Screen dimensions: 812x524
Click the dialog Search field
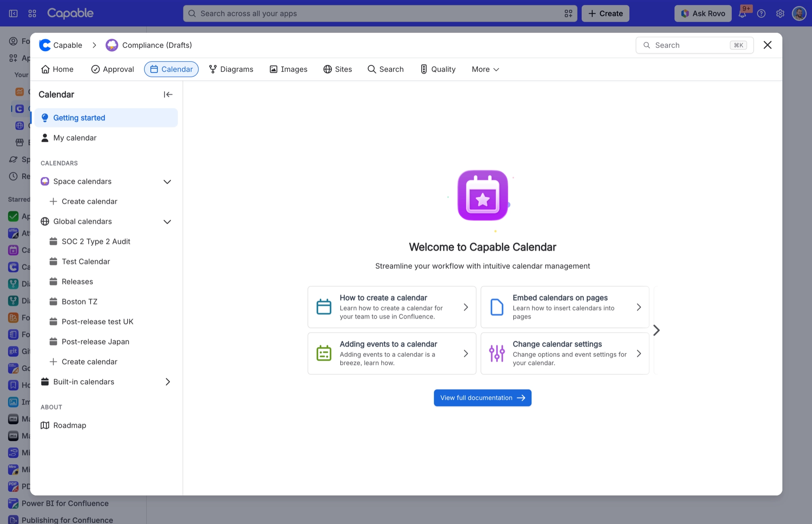point(694,45)
